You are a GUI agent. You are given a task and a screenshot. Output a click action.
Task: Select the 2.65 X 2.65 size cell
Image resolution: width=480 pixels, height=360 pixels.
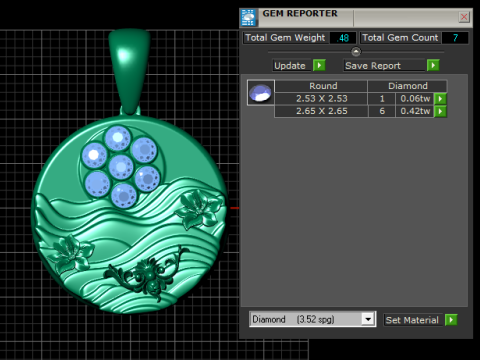point(321,111)
